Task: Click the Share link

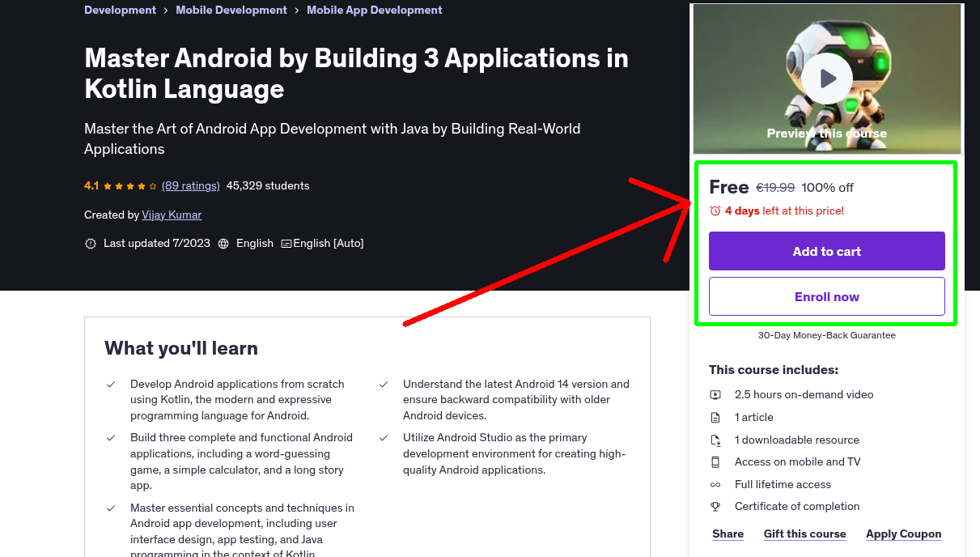Action: (728, 534)
